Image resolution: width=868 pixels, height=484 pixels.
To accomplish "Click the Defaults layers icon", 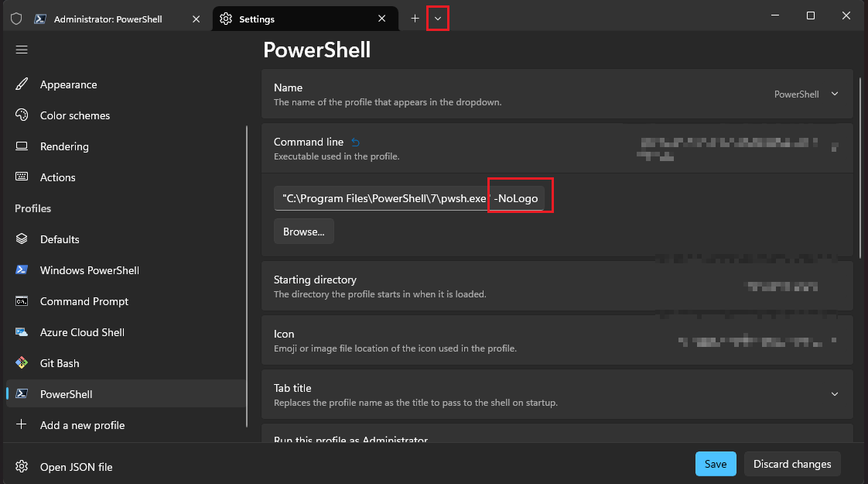I will pyautogui.click(x=22, y=239).
